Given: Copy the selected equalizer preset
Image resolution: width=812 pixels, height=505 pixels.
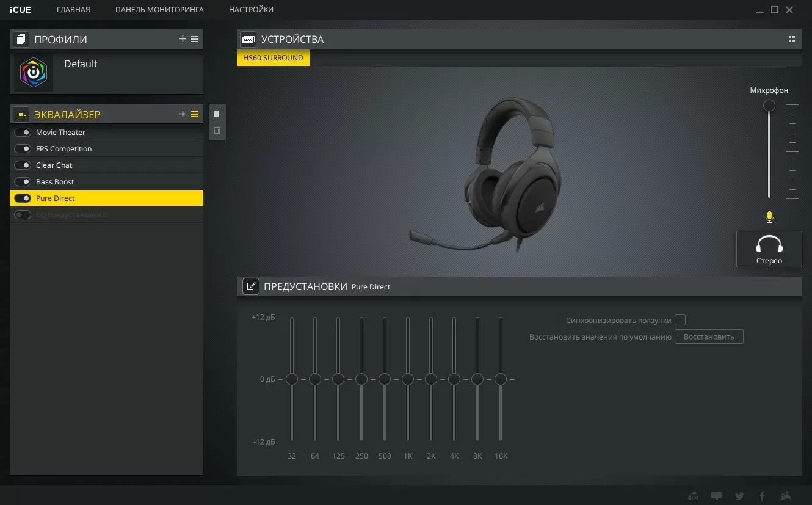Looking at the screenshot, I should click(x=217, y=113).
